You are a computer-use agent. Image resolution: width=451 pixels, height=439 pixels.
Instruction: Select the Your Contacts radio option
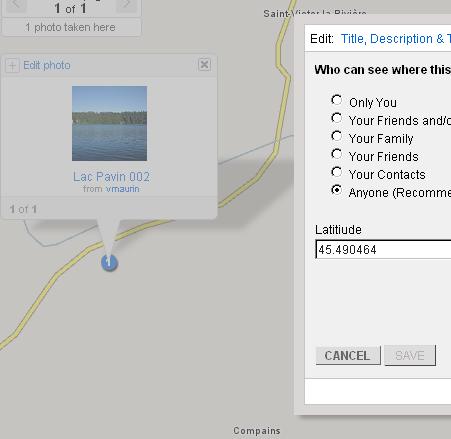(337, 172)
